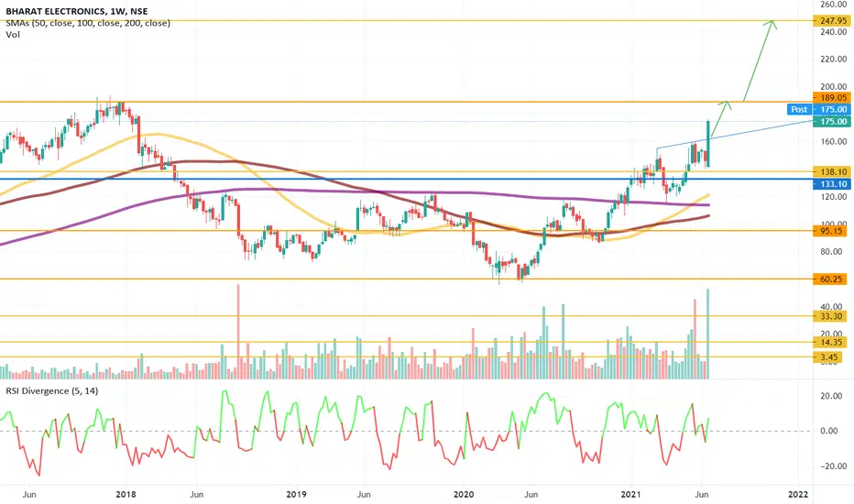Click the 0.00 RSI axis value

tap(828, 431)
